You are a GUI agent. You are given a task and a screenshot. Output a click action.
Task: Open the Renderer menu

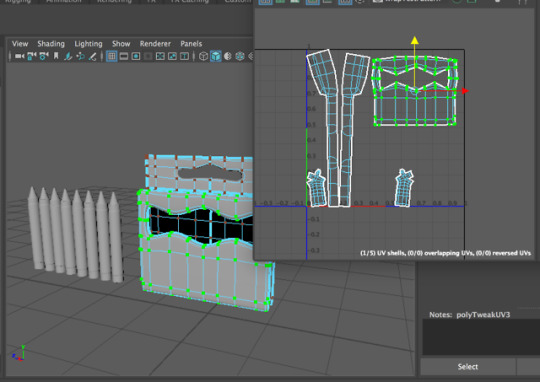coord(155,44)
